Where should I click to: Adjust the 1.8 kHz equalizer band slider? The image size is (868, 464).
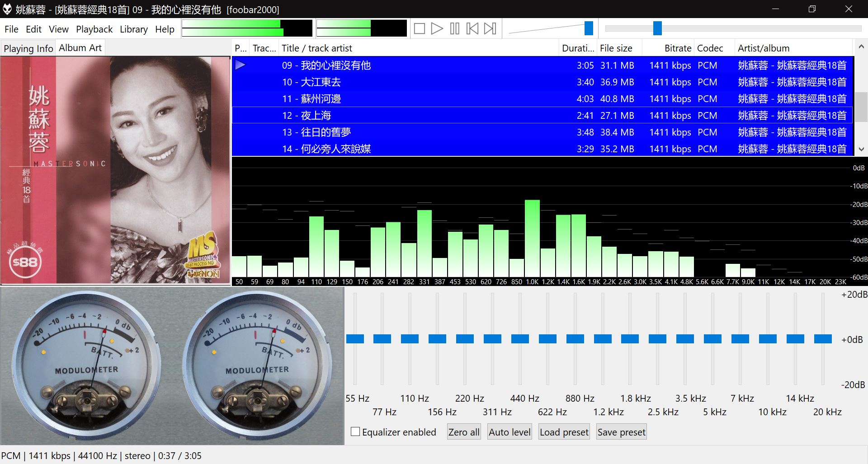630,339
